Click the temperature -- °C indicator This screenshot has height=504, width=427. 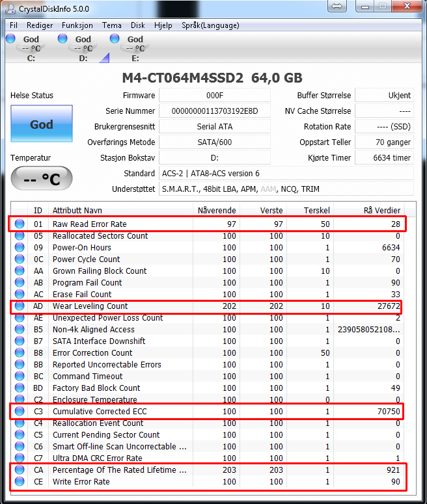point(42,178)
